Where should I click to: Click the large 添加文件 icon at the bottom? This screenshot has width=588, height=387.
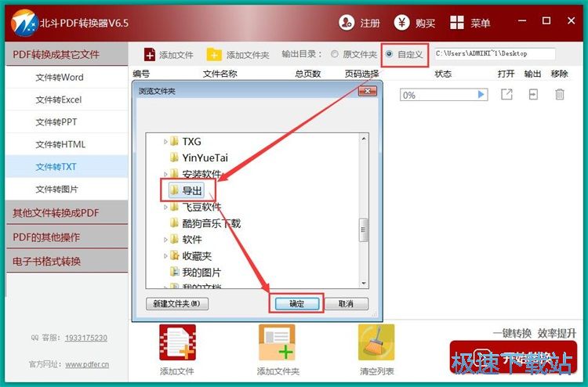[x=177, y=342]
